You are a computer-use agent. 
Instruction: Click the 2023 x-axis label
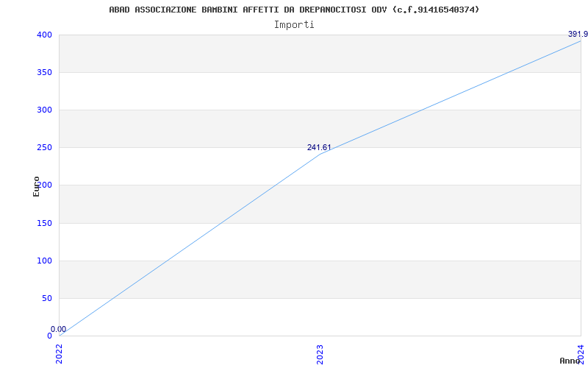tap(320, 355)
